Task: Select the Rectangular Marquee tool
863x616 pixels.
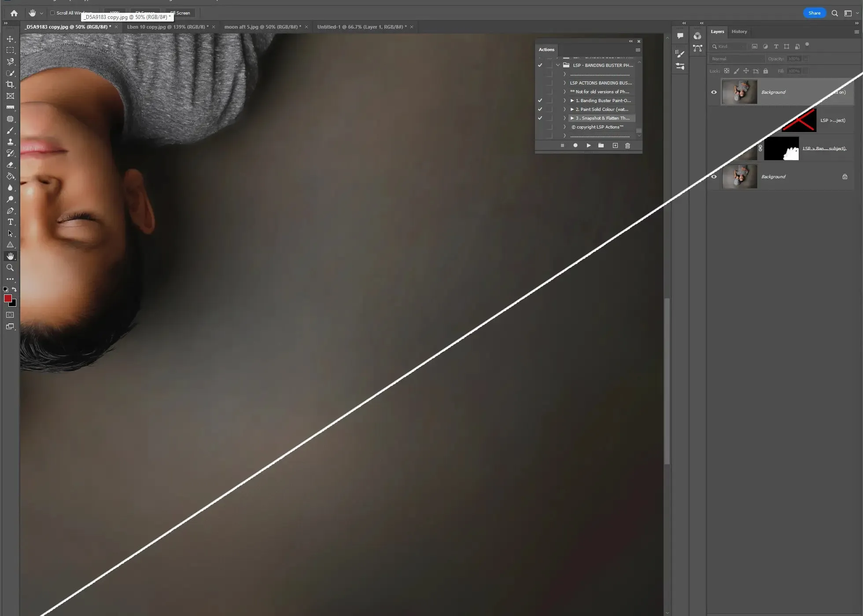Action: pos(10,50)
